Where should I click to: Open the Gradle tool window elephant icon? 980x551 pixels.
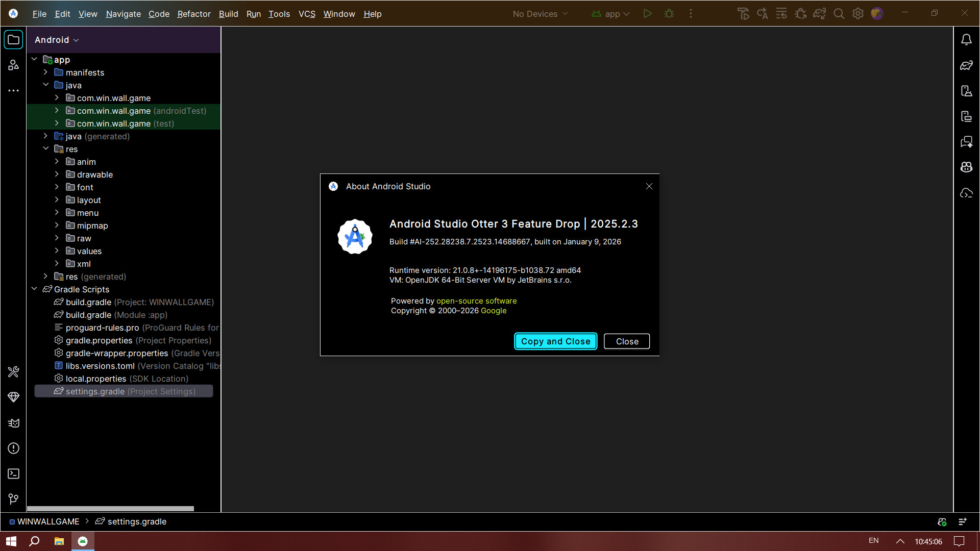(x=967, y=65)
